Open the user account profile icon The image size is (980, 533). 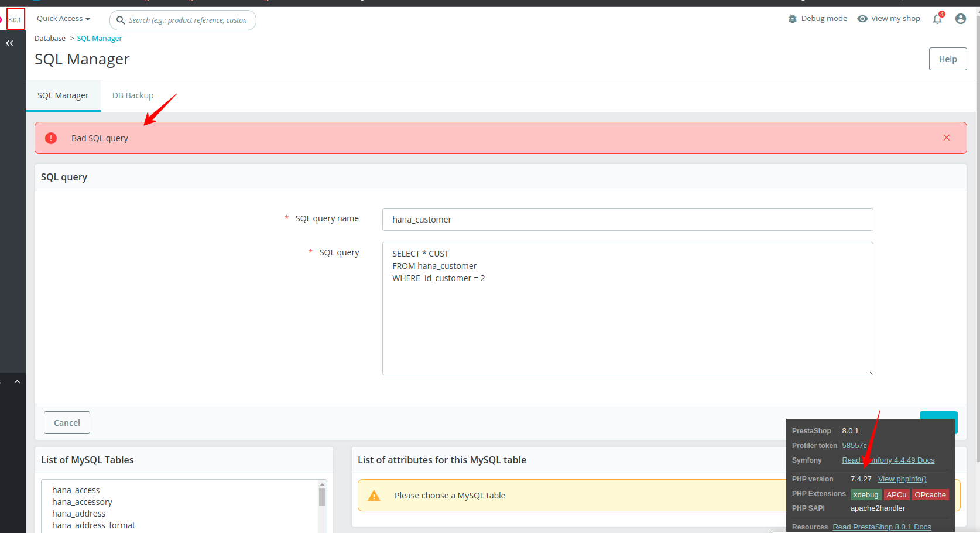pos(960,18)
